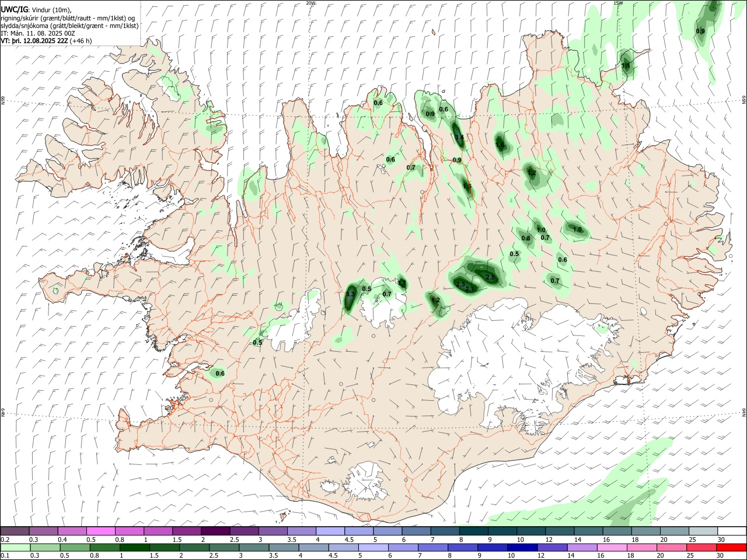
Task: Select the pale grey sleet swatch labeled 25
Action: 703,531
